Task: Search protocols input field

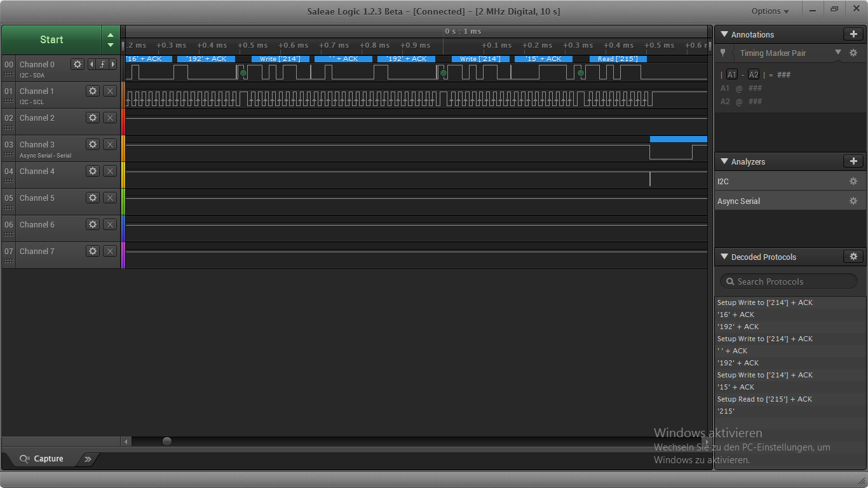Action: (789, 281)
